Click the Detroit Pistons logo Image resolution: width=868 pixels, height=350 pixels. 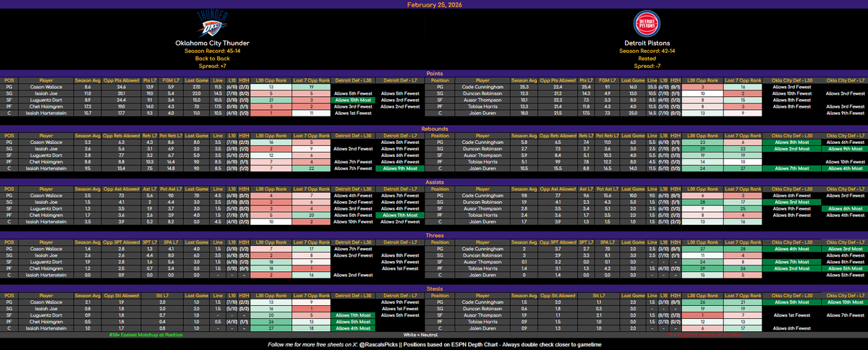click(x=647, y=24)
